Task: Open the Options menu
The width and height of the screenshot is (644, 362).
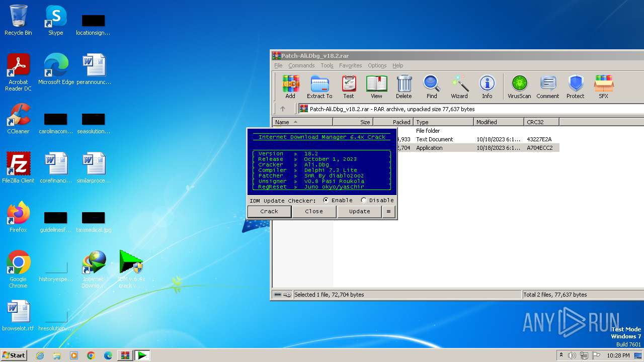Action: tap(377, 65)
